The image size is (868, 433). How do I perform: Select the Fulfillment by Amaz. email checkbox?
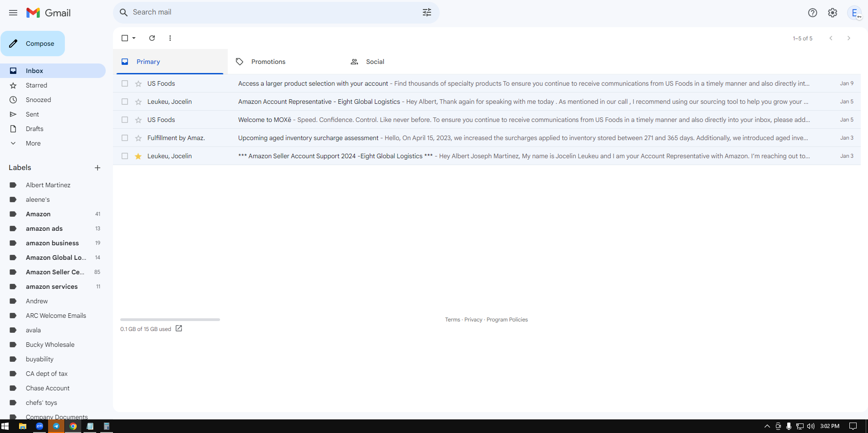point(125,138)
